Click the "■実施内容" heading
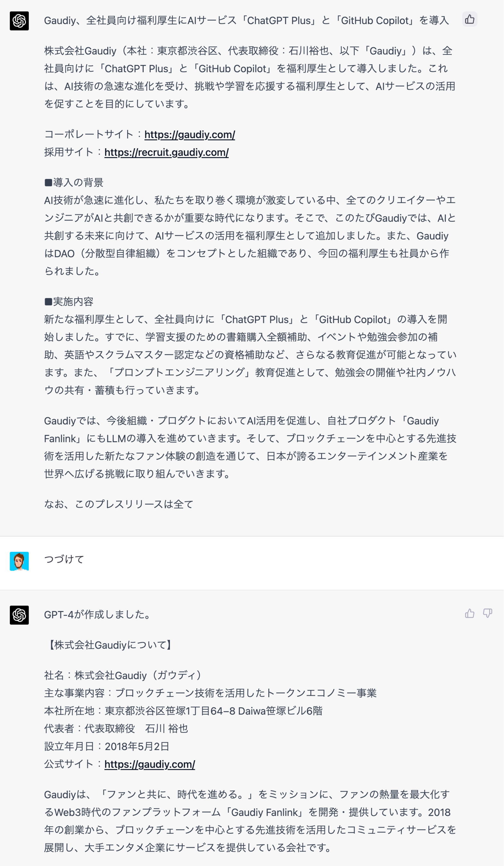 point(69,301)
